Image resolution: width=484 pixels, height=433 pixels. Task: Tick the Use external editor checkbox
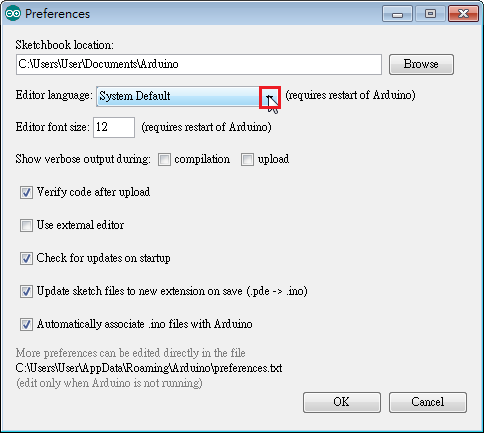26,225
